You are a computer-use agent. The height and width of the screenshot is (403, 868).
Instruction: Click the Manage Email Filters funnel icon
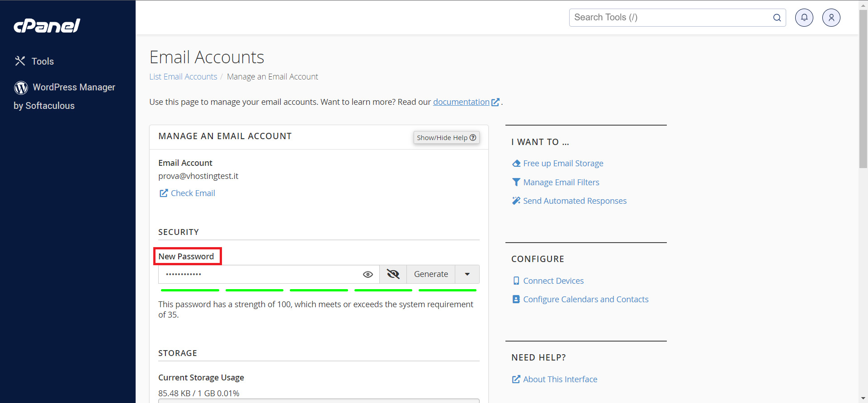[x=516, y=182]
